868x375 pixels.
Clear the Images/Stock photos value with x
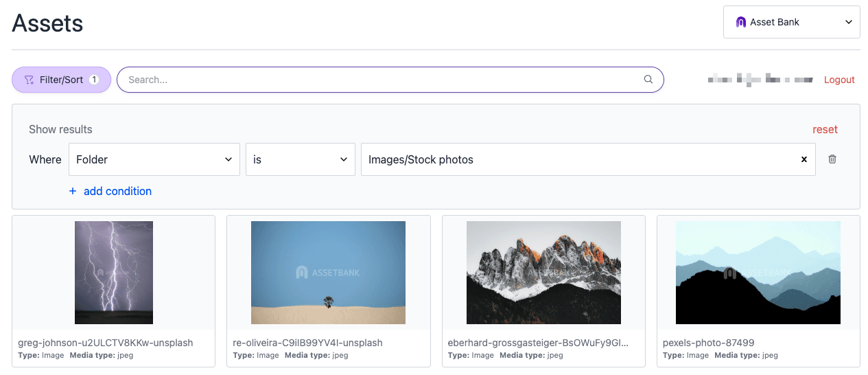pyautogui.click(x=804, y=159)
